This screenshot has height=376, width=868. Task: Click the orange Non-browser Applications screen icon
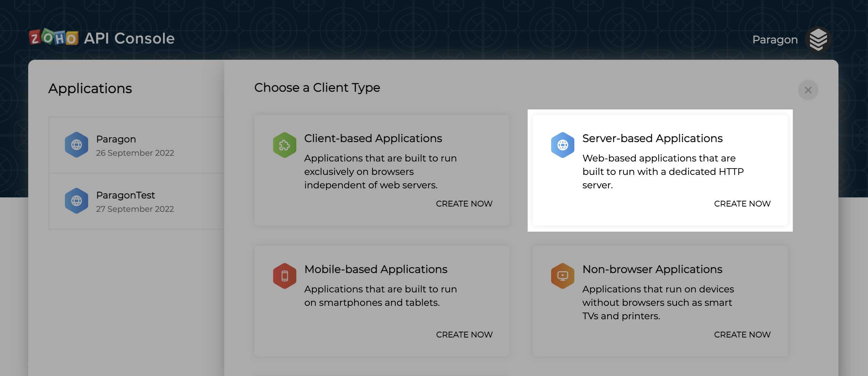[x=562, y=276]
